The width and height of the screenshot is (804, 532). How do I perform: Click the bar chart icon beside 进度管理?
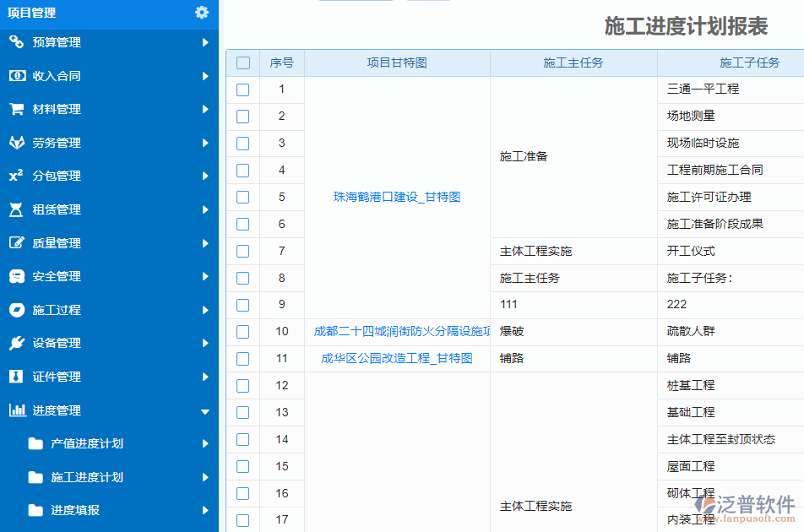pos(19,410)
